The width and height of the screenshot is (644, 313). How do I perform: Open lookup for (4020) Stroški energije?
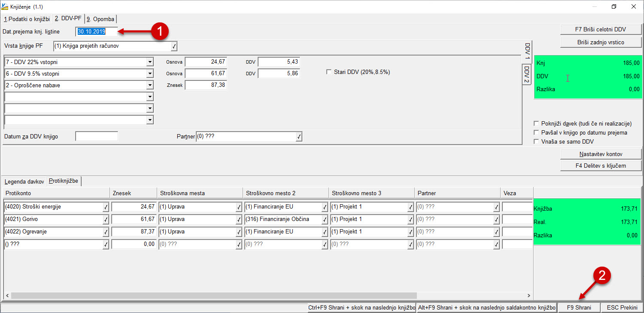(106, 207)
